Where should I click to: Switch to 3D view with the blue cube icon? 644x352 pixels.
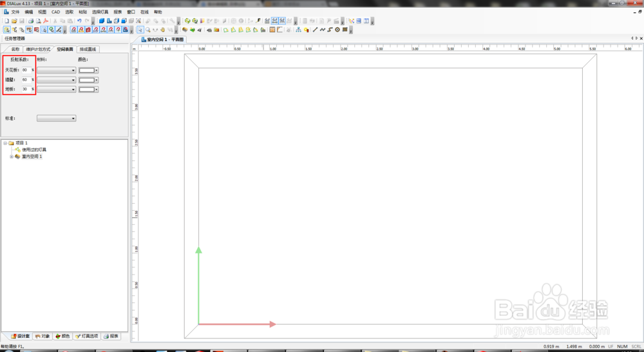[x=102, y=21]
